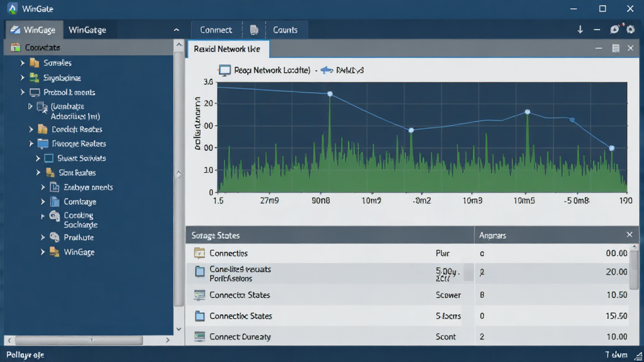Screen dimensions: 644x362
Task: Click the peak data point at 90n8
Action: pyautogui.click(x=330, y=94)
